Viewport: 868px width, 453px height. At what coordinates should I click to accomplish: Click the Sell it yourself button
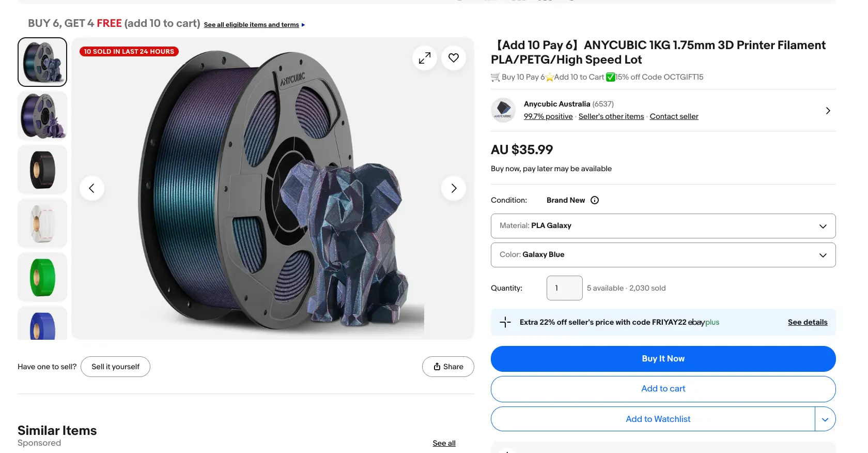[115, 367]
